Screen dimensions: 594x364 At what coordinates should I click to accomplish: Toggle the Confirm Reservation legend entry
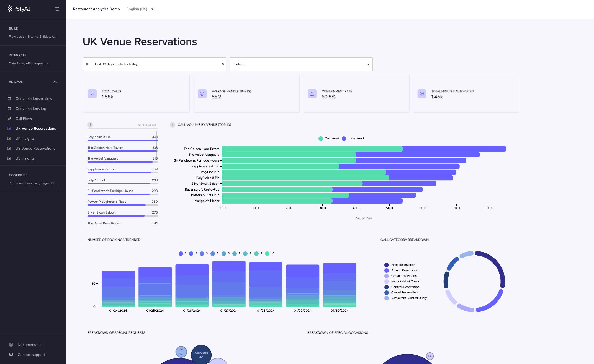click(x=402, y=287)
